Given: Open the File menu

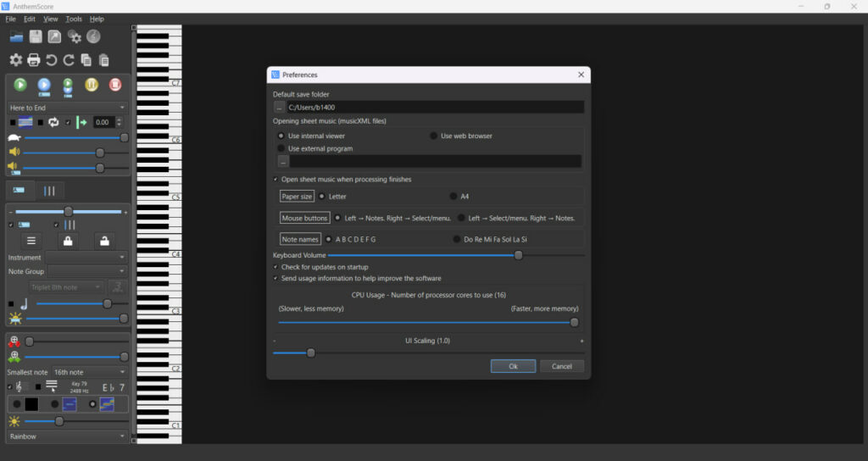Looking at the screenshot, I should [x=10, y=19].
